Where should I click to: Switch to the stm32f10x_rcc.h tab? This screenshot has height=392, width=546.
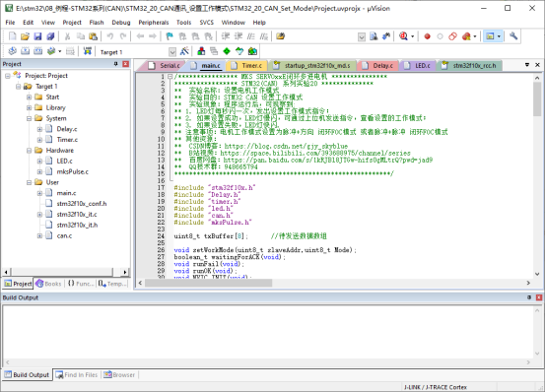pos(469,65)
